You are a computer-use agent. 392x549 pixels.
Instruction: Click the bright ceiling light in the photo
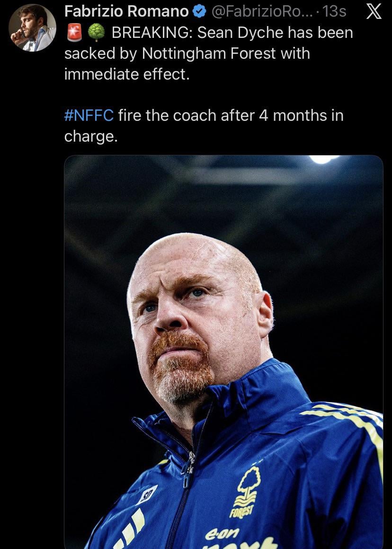[x=323, y=159]
